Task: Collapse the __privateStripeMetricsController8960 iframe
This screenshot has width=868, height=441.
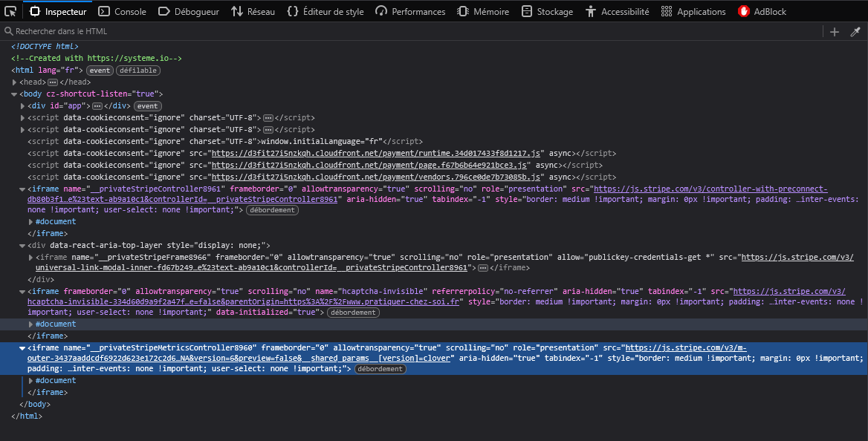Action: click(x=22, y=347)
